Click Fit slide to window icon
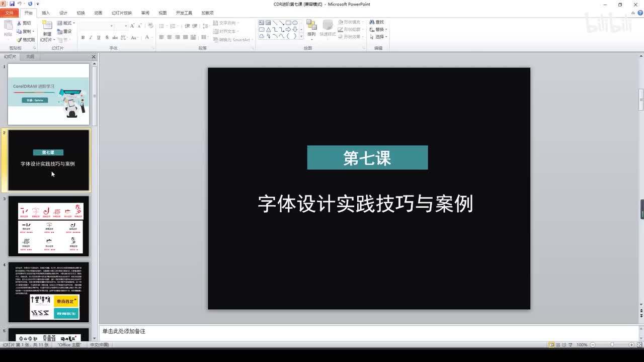 (x=639, y=345)
